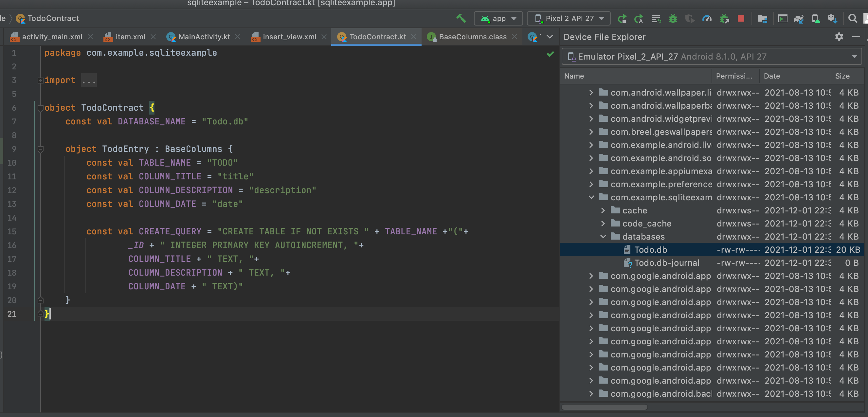The width and height of the screenshot is (868, 417).
Task: Collapse the databases folder
Action: click(x=603, y=237)
